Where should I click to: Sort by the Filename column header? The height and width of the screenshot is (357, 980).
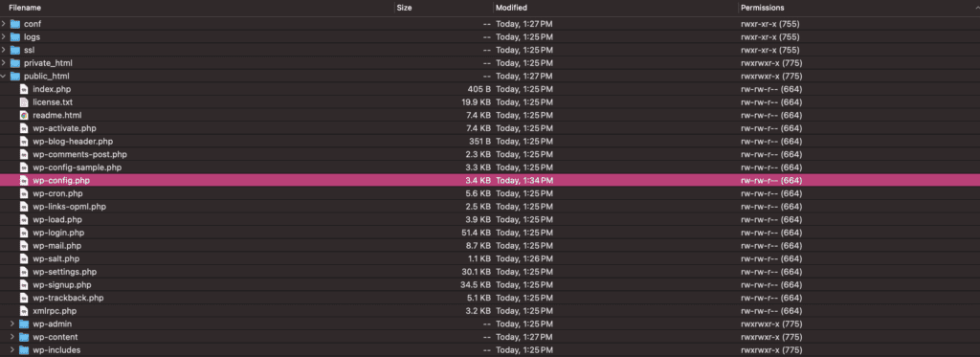tap(26, 8)
